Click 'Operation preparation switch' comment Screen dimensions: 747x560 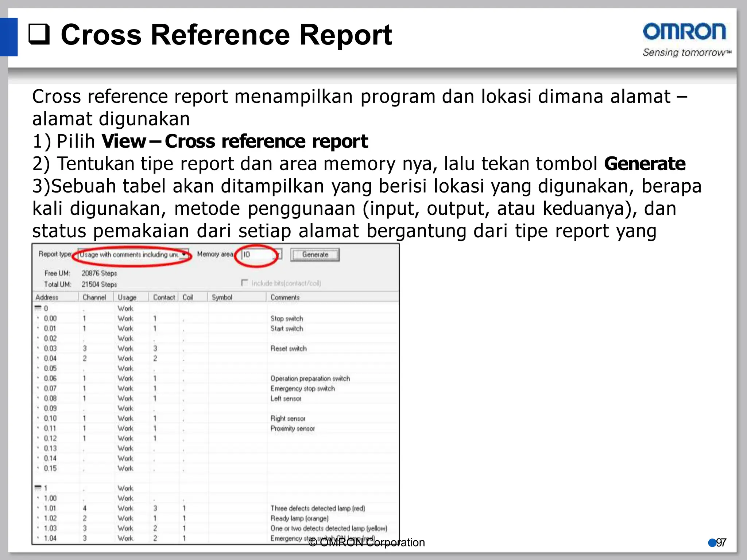coord(310,378)
